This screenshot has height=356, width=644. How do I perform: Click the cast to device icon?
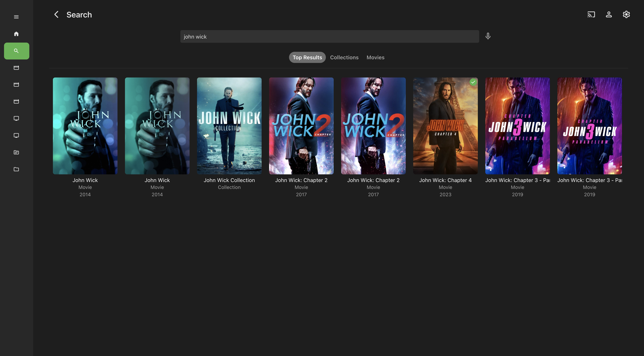tap(591, 15)
